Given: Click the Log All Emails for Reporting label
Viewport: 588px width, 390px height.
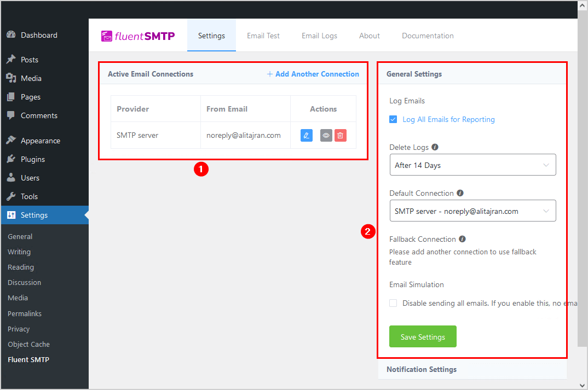Looking at the screenshot, I should [448, 119].
